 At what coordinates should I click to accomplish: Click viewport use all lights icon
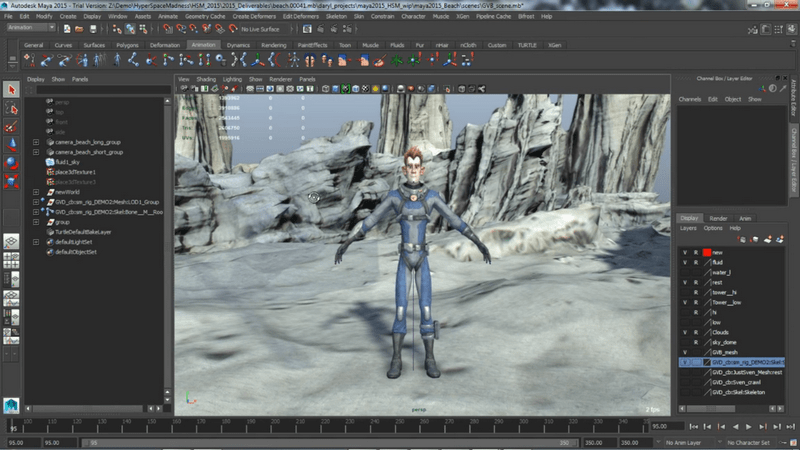(x=376, y=89)
